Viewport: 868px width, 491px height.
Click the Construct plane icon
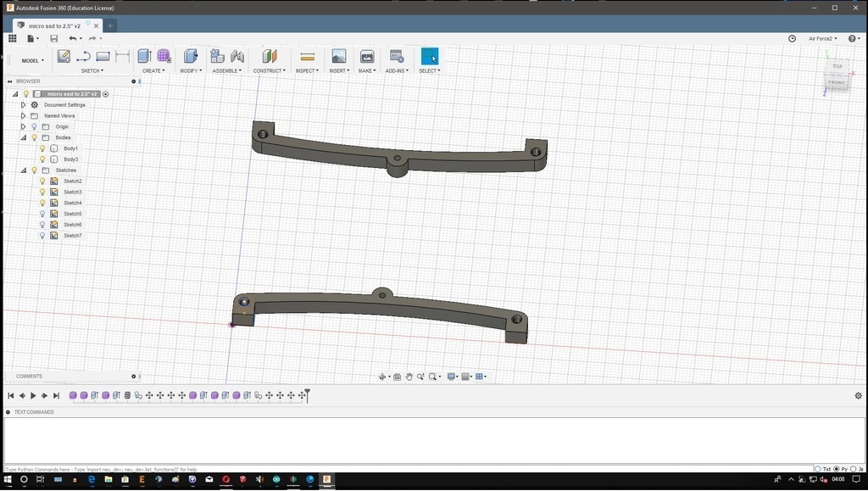pos(269,57)
